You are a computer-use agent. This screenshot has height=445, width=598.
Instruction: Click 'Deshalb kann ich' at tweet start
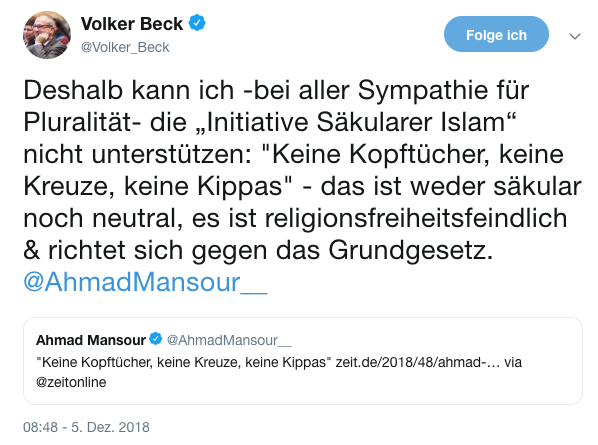point(129,90)
